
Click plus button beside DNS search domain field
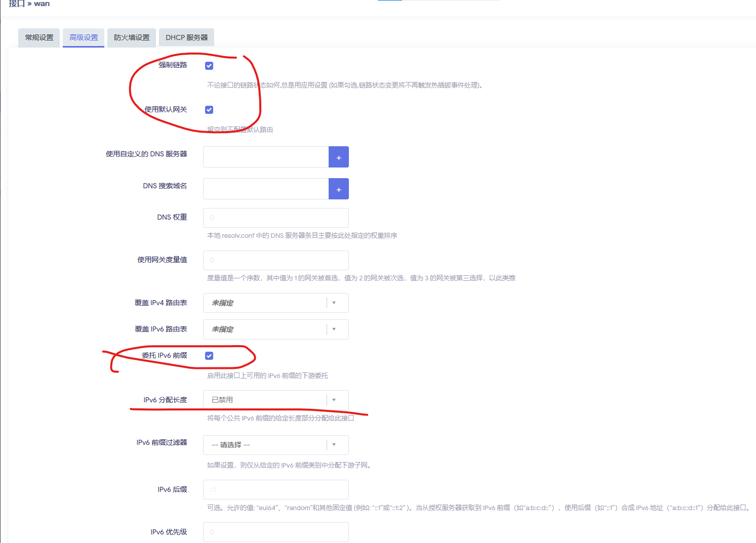[338, 189]
